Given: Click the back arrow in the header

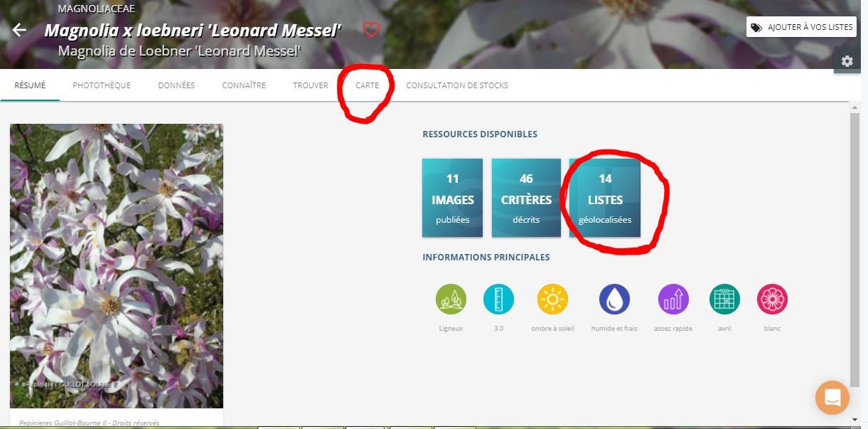Looking at the screenshot, I should (19, 30).
